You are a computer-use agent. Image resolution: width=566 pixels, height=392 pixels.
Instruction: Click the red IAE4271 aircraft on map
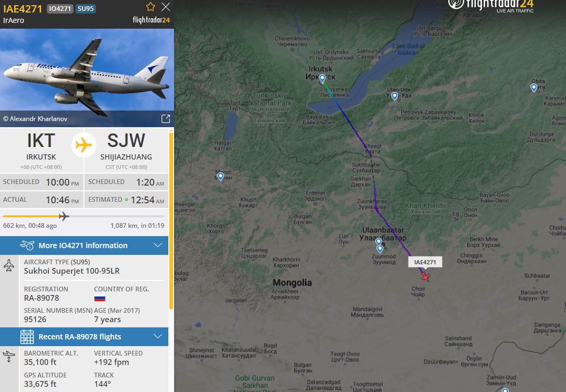425,276
